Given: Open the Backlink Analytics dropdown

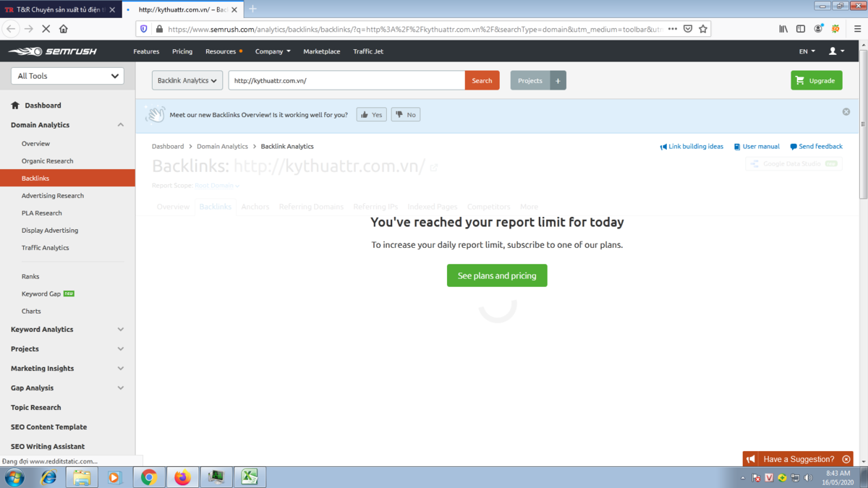Looking at the screenshot, I should (187, 81).
